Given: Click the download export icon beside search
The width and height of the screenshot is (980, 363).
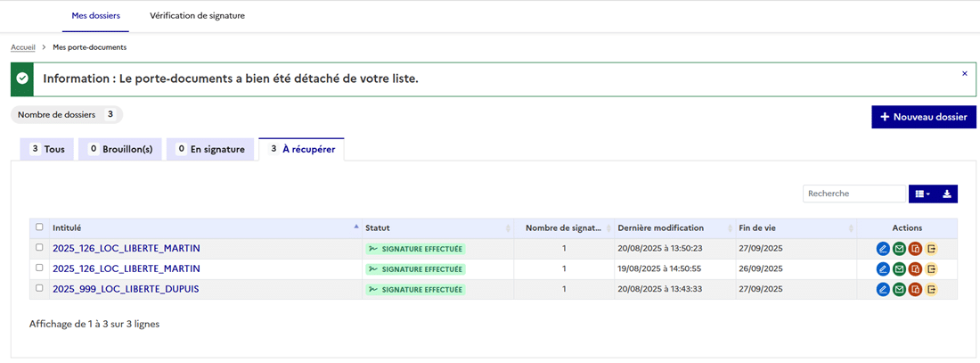Looking at the screenshot, I should pos(947,194).
